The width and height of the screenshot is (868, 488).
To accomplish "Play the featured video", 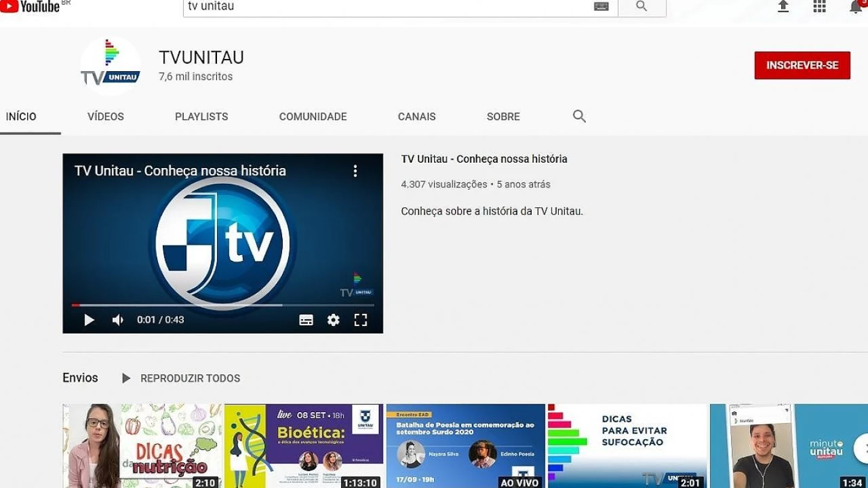I will [89, 320].
